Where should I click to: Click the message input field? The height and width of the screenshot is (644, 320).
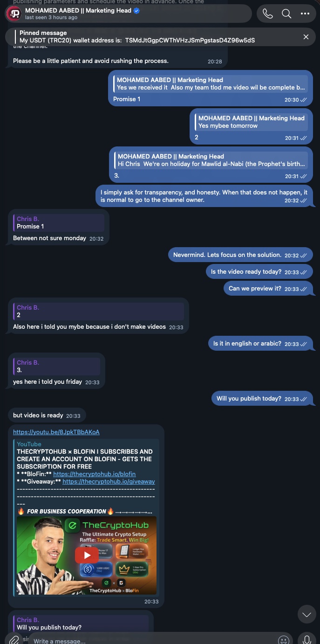click(151, 641)
